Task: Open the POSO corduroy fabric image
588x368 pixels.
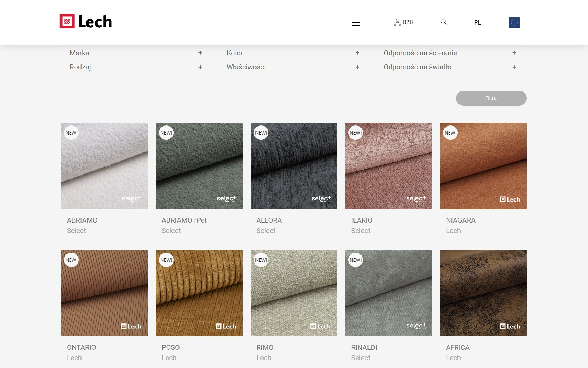Action: click(x=199, y=293)
